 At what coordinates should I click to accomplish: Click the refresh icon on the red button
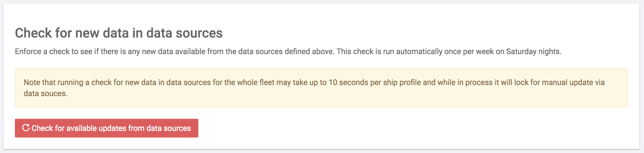point(26,128)
